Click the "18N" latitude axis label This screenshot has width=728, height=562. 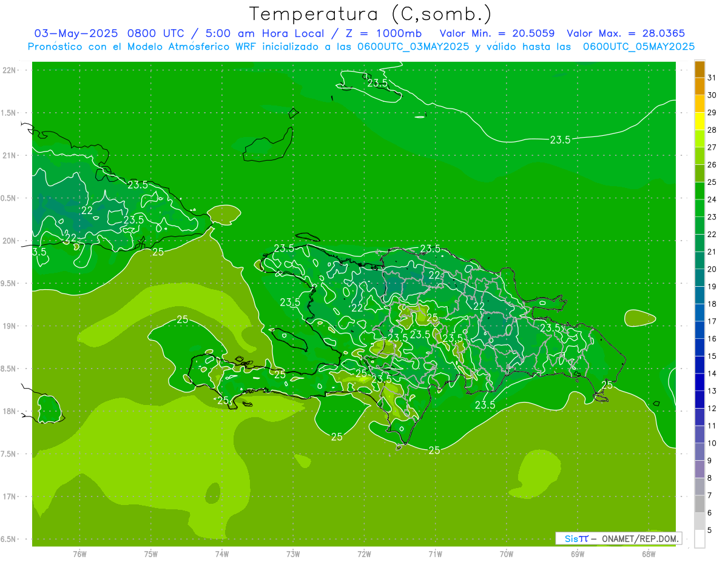pos(10,411)
